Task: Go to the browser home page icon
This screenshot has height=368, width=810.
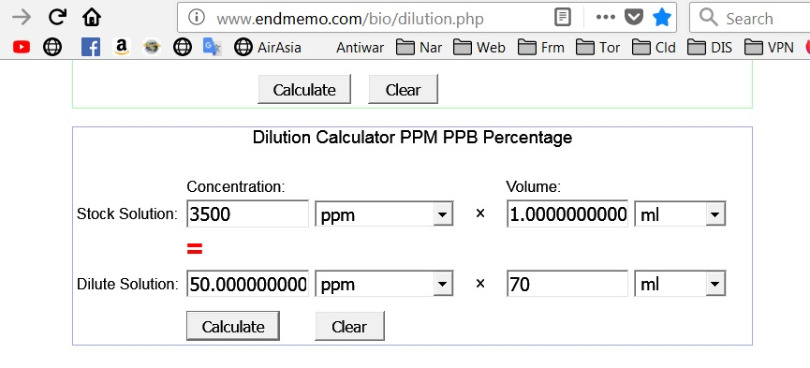Action: (x=91, y=18)
